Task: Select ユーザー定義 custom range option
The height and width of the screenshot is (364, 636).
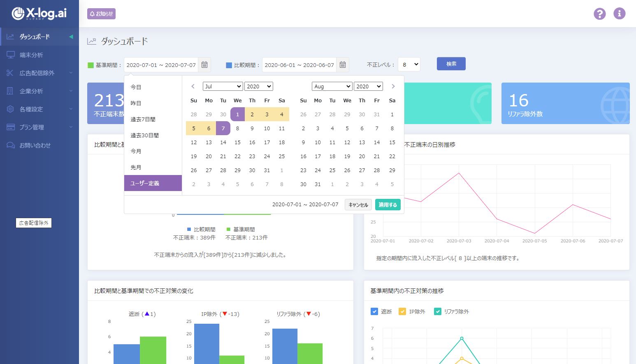Action: click(153, 183)
